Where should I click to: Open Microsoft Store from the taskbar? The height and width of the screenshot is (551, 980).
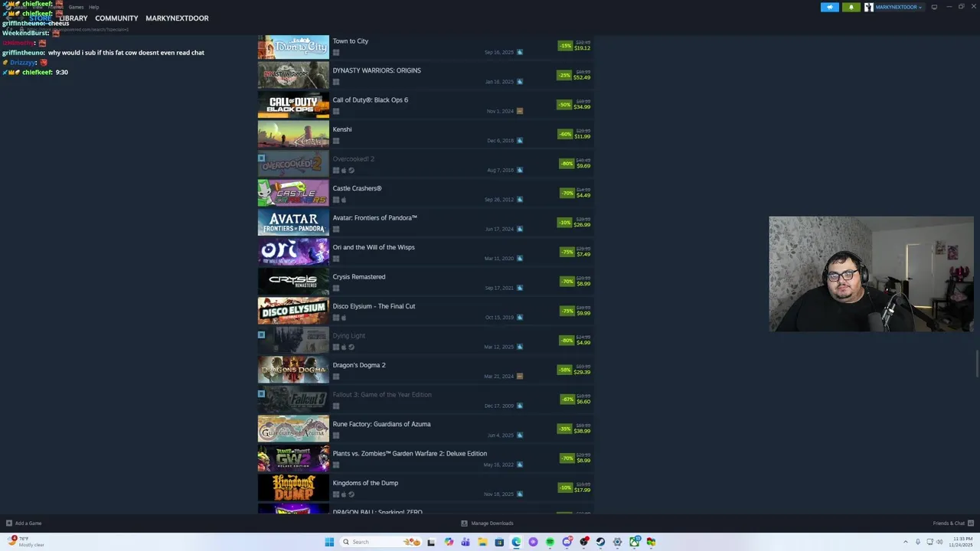[499, 542]
